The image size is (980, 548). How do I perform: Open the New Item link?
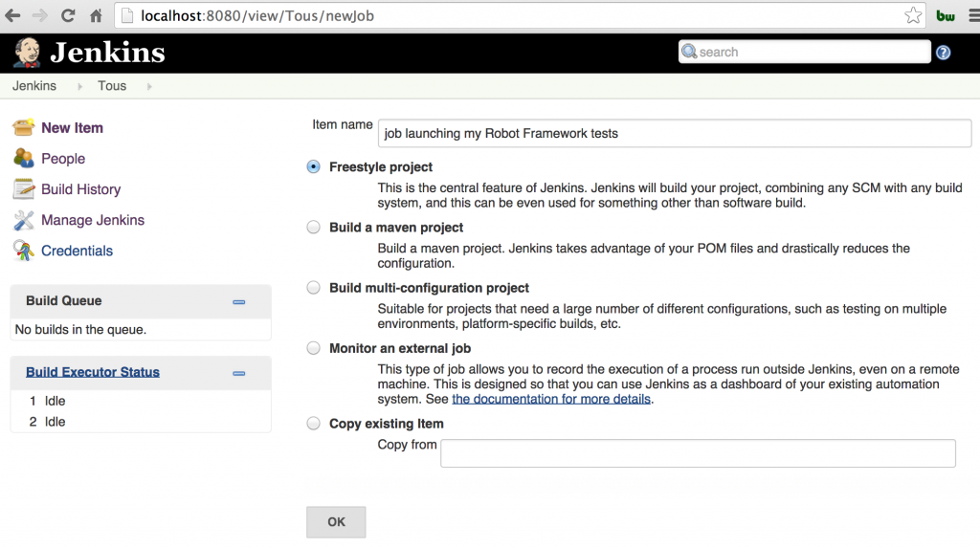(x=73, y=127)
